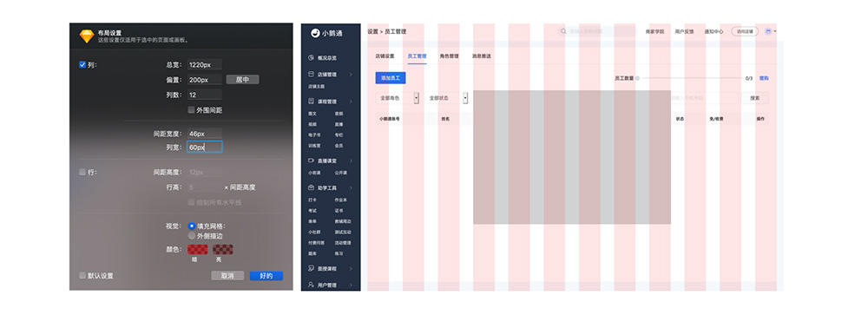
Task: Click the 直播课堂 camera icon
Action: point(312,161)
